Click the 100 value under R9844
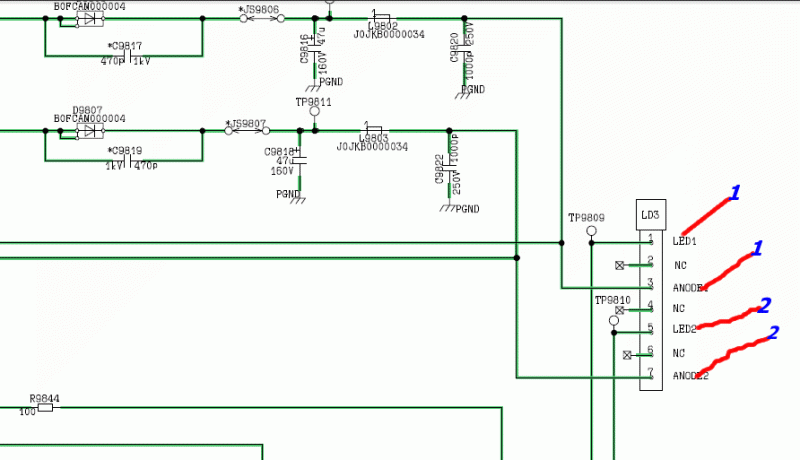Screen dimensions: 800x460 tap(27, 412)
